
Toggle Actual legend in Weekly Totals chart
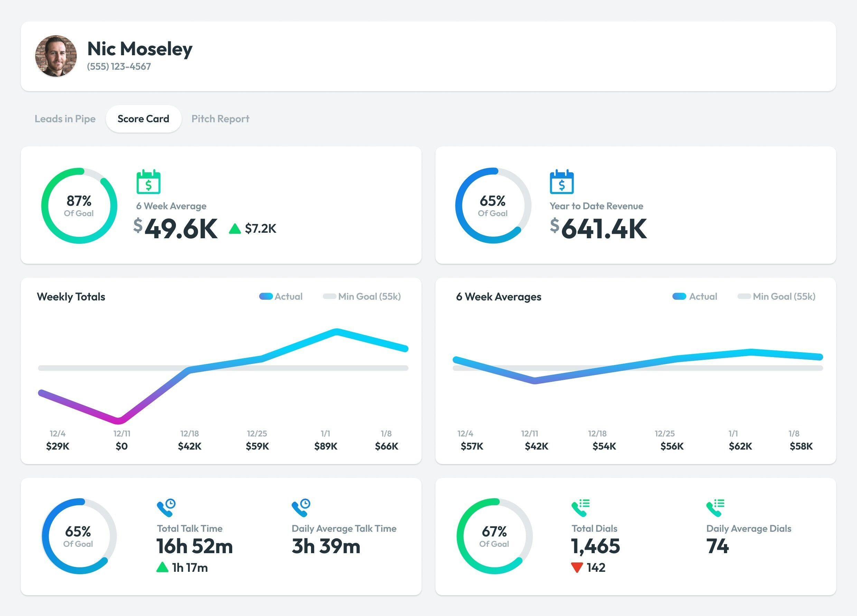(281, 297)
